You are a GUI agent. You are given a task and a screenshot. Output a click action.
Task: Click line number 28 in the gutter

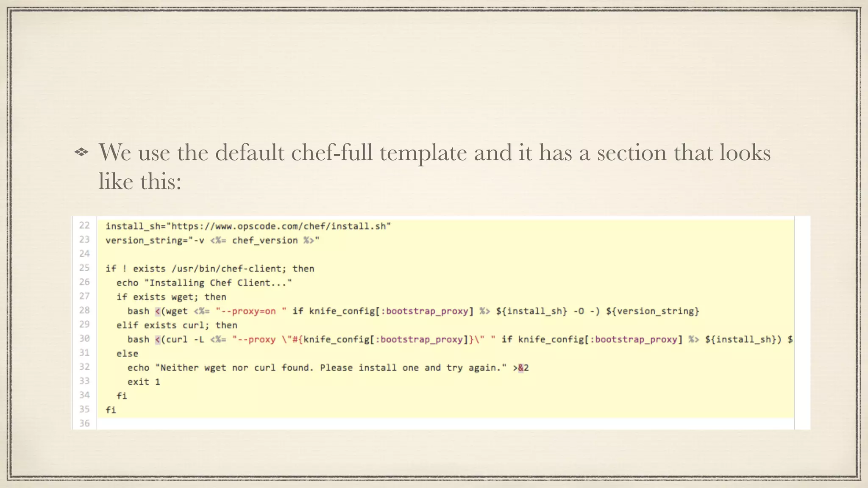point(84,310)
